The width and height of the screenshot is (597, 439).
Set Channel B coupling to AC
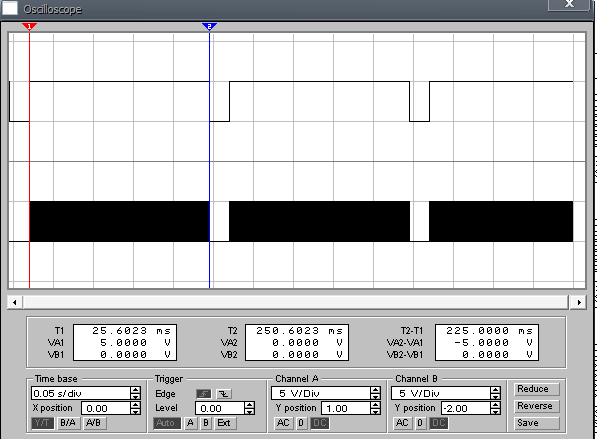click(x=402, y=423)
